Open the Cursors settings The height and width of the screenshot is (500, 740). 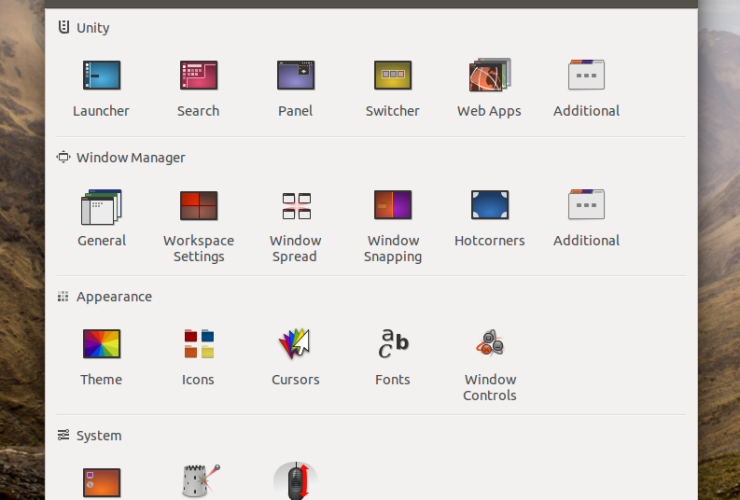(x=295, y=345)
